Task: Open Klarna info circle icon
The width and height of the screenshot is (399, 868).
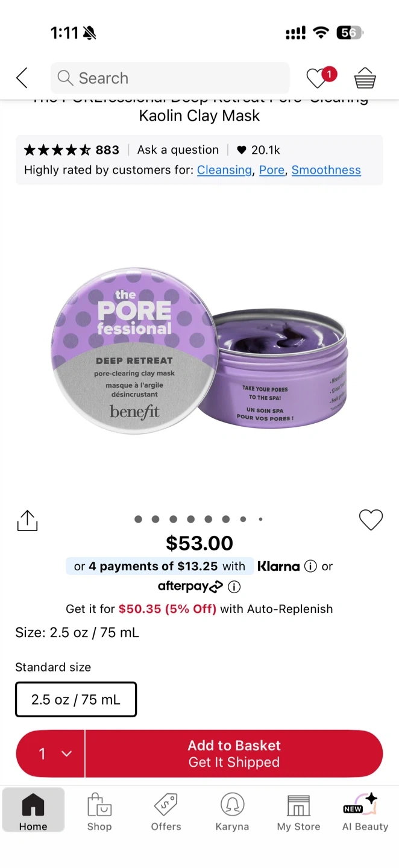Action: 310,566
